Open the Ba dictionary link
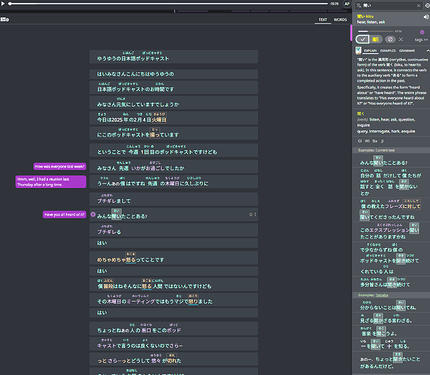The image size is (430, 375). pyautogui.click(x=375, y=141)
